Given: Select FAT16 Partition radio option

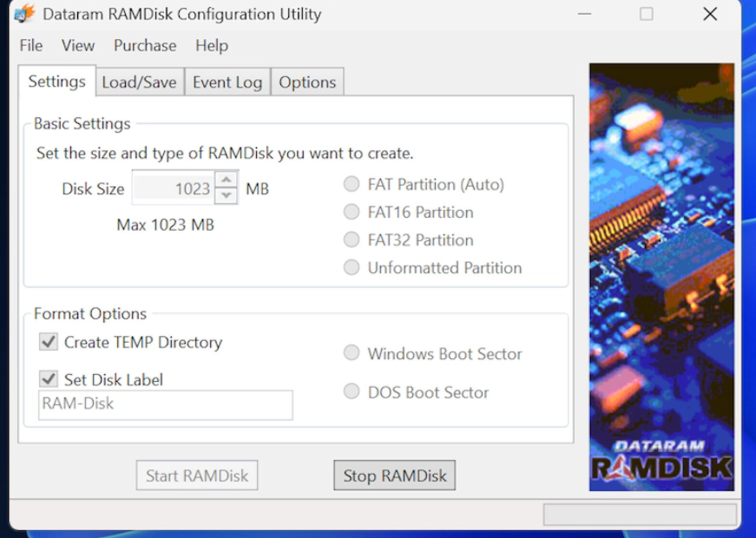Looking at the screenshot, I should point(352,212).
